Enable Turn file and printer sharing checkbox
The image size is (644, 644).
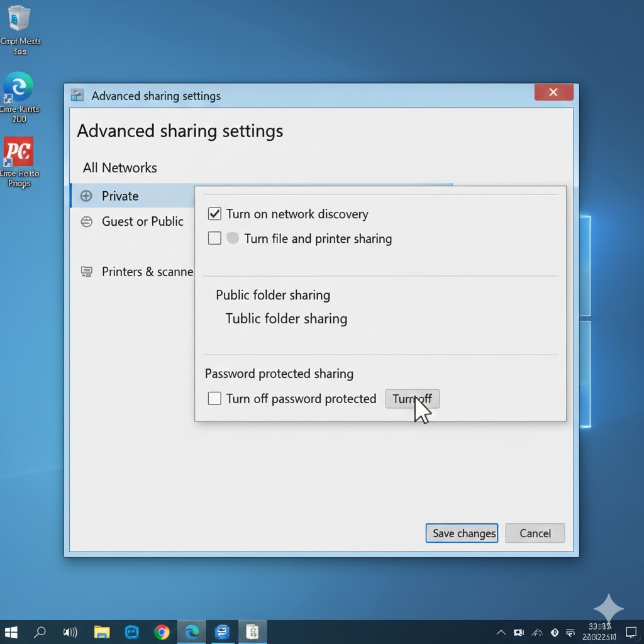pos(214,238)
